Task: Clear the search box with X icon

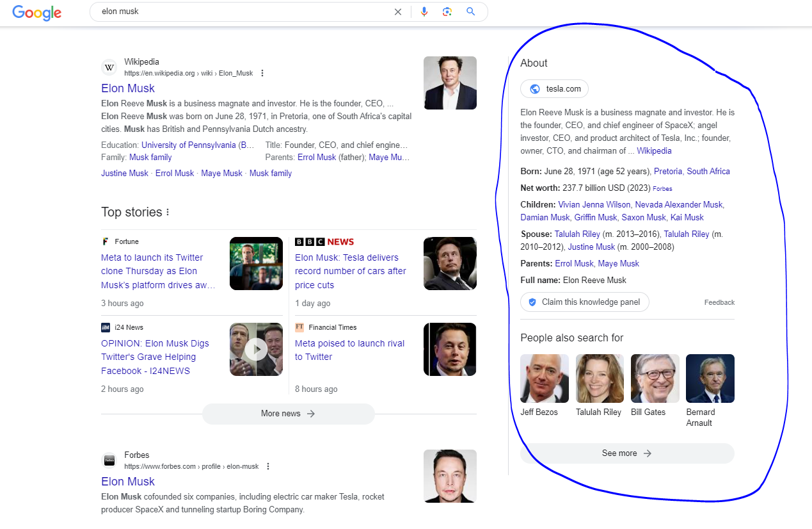Action: (398, 12)
